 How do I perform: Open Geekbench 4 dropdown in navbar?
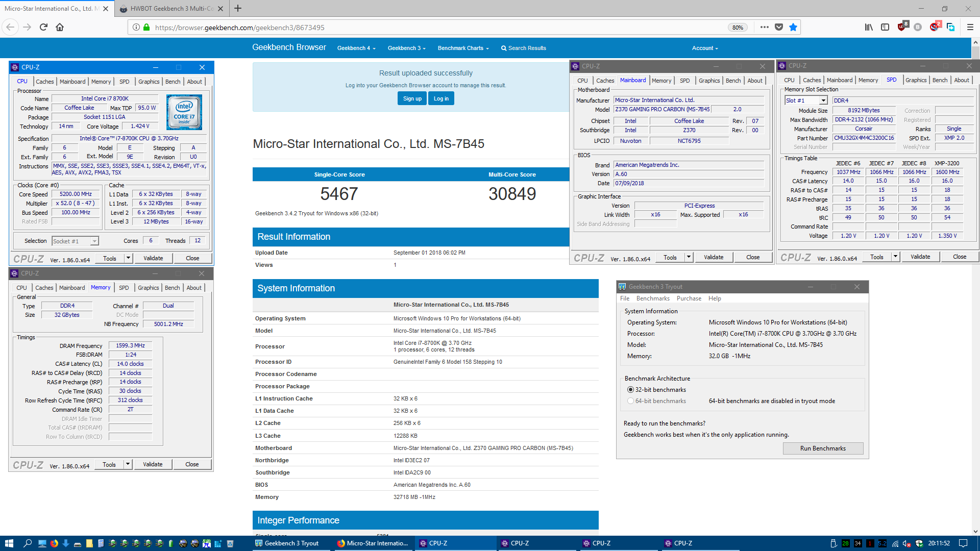(356, 48)
